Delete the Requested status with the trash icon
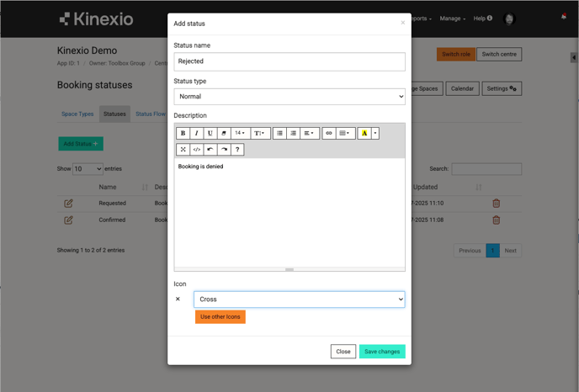This screenshot has width=579, height=392. (496, 203)
